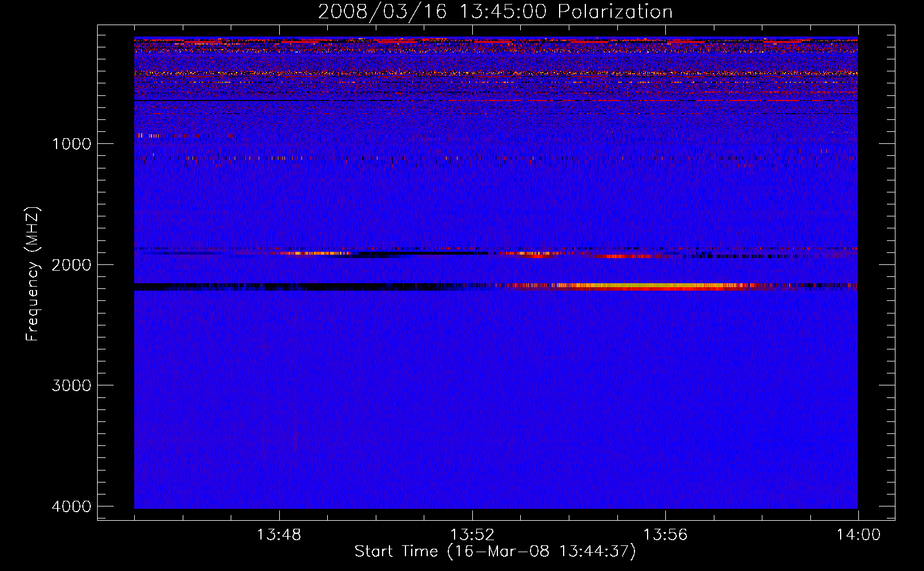This screenshot has height=571, width=924.
Task: Click the 14:00 time tick label
Action: point(858,535)
